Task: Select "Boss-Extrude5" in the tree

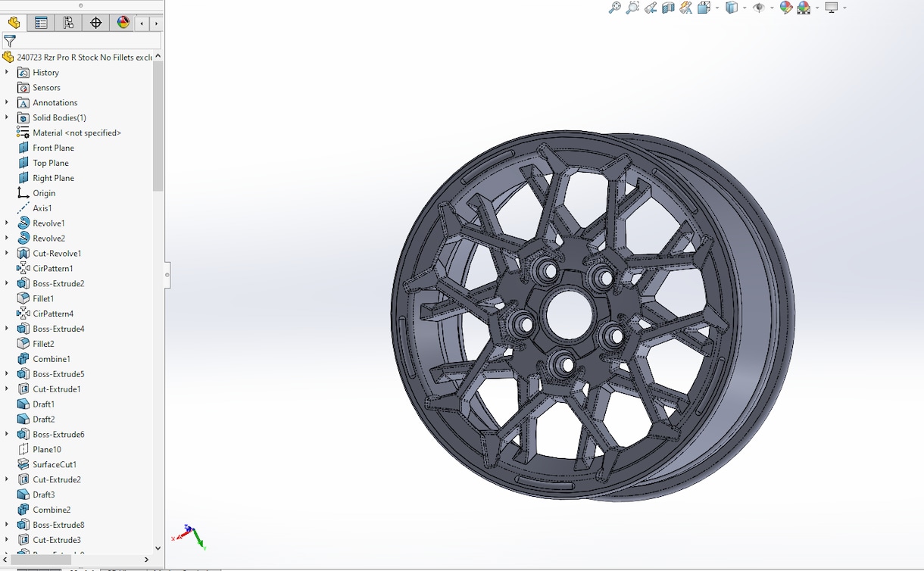Action: tap(58, 374)
